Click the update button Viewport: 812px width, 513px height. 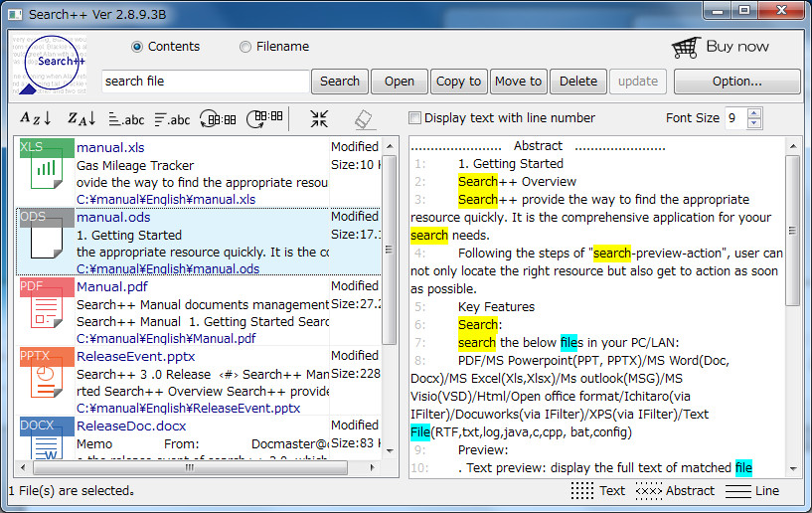[638, 82]
